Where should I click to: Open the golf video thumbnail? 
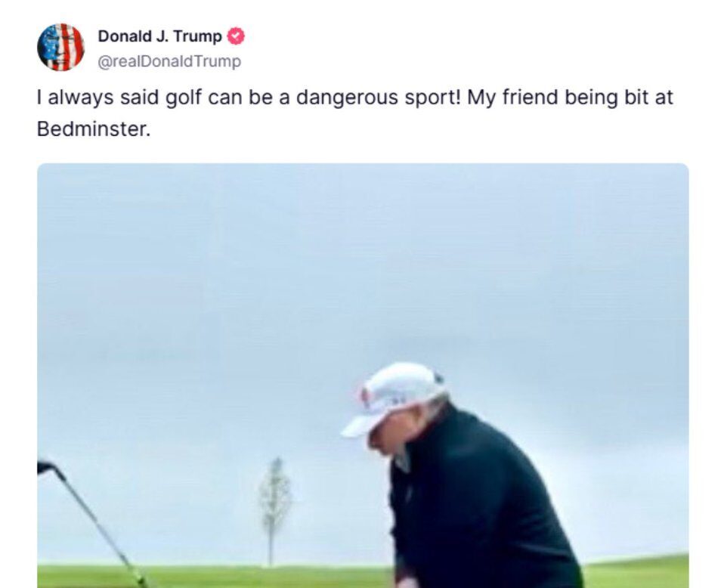click(363, 375)
